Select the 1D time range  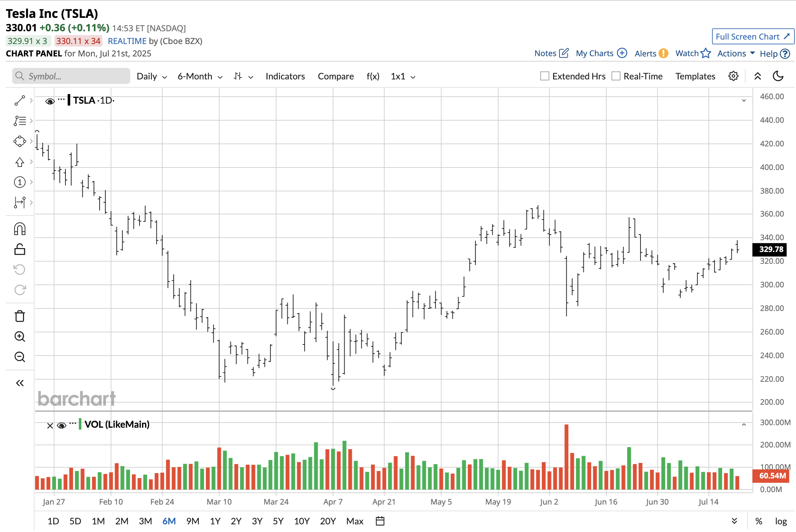point(53,521)
